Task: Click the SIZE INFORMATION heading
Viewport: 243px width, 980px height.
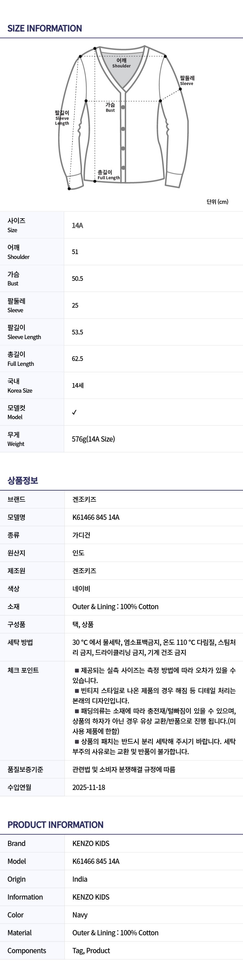Action: pos(45,29)
